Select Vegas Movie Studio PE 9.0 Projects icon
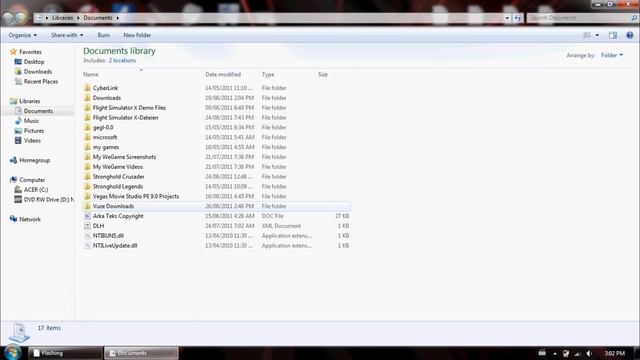Screen dimensions: 640x360 pyautogui.click(x=87, y=196)
